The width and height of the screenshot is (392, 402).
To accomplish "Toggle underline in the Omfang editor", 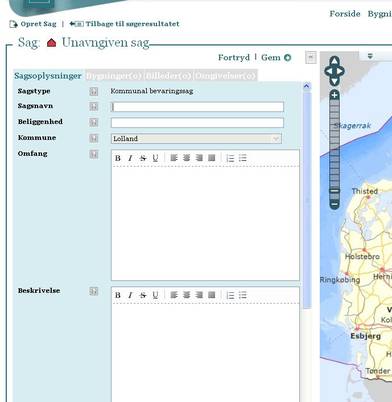I will [x=155, y=158].
